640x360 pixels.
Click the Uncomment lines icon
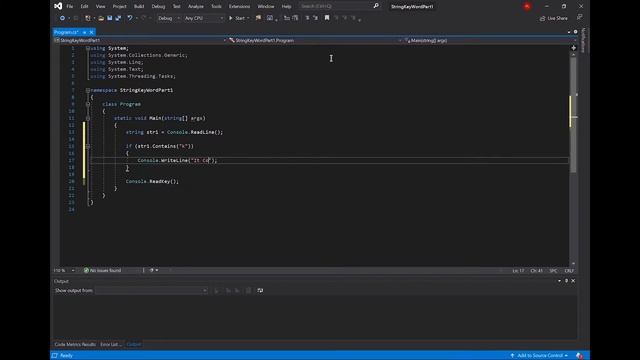[x=315, y=18]
